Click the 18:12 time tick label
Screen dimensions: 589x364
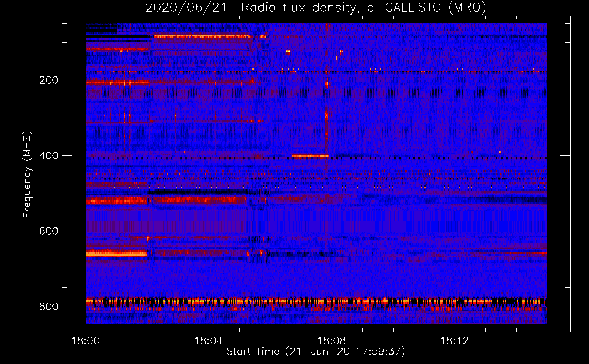[454, 341]
